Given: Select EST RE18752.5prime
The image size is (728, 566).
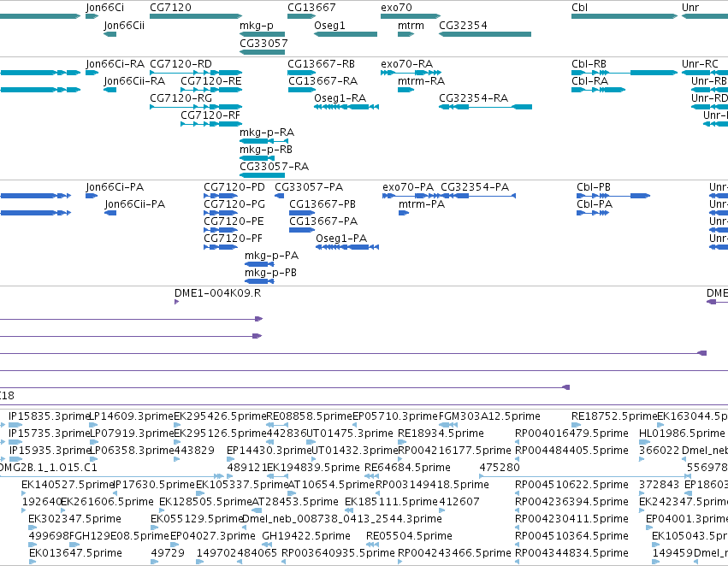Looking at the screenshot, I should 577,425.
